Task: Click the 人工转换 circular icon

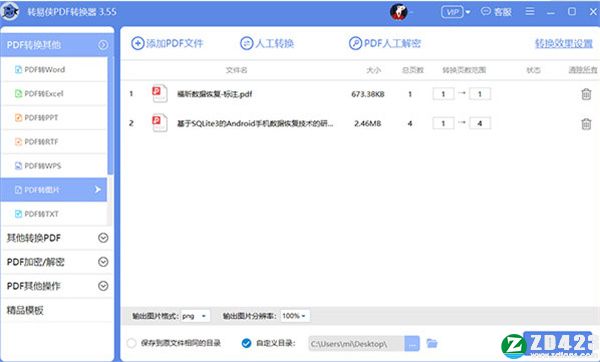Action: [x=246, y=43]
